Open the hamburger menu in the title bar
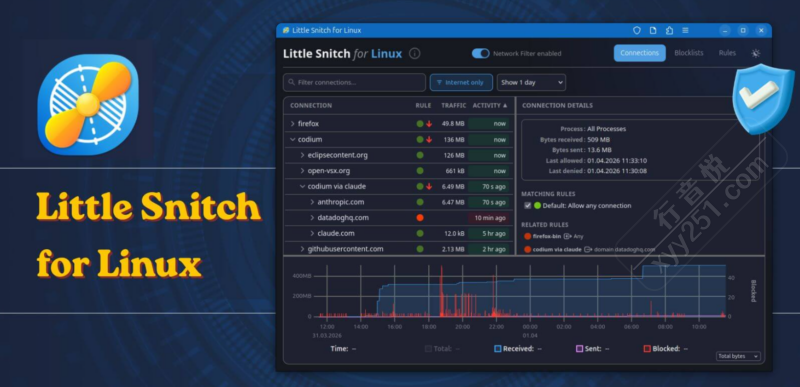 686,31
